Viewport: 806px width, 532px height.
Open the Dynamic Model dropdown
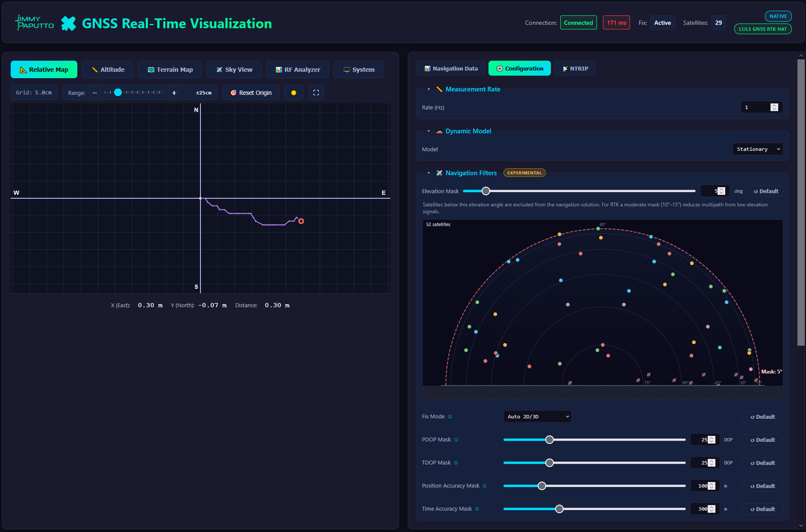[758, 149]
